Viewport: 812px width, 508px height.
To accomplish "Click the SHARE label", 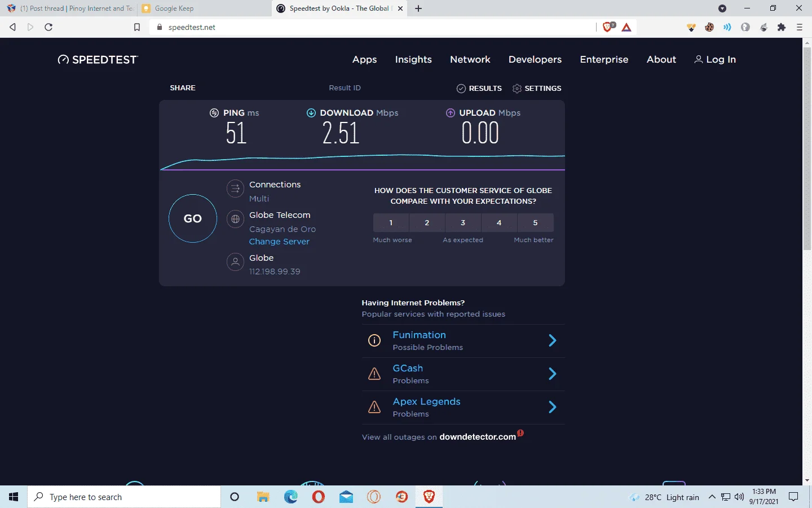I will tap(183, 88).
